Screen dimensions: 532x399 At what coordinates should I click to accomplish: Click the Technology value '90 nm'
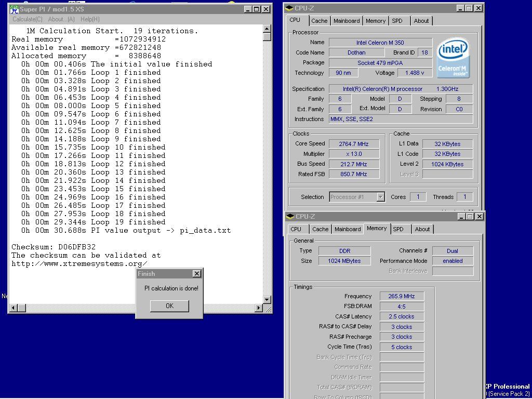343,73
